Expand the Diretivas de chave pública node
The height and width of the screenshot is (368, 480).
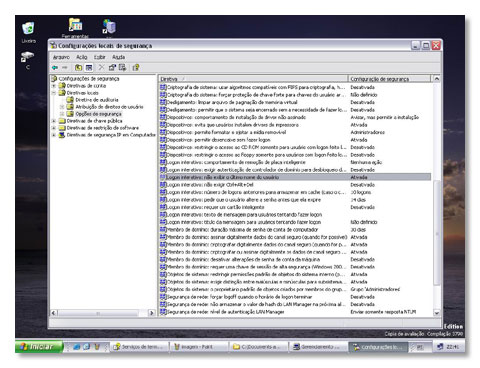54,121
